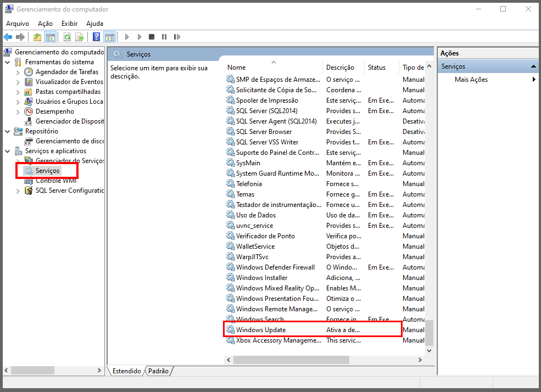Screen dimensions: 541x392
Task: Click the Gerenciador de Dispositivos icon
Action: (29, 121)
